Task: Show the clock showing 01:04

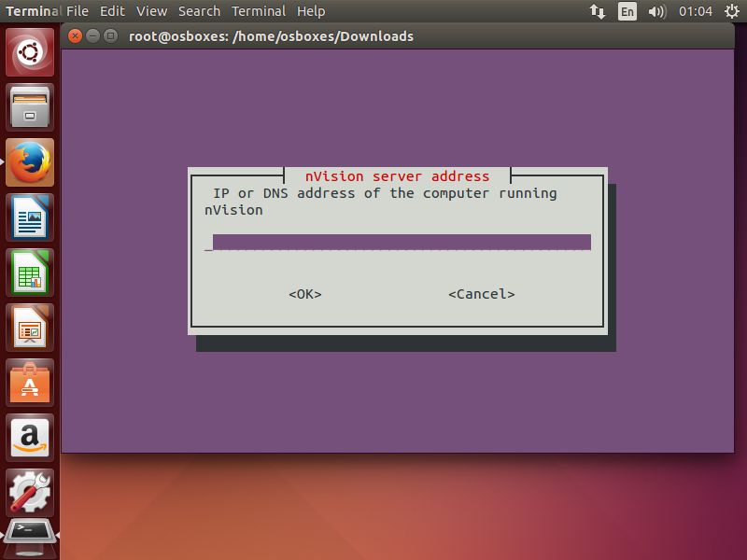Action: point(695,11)
